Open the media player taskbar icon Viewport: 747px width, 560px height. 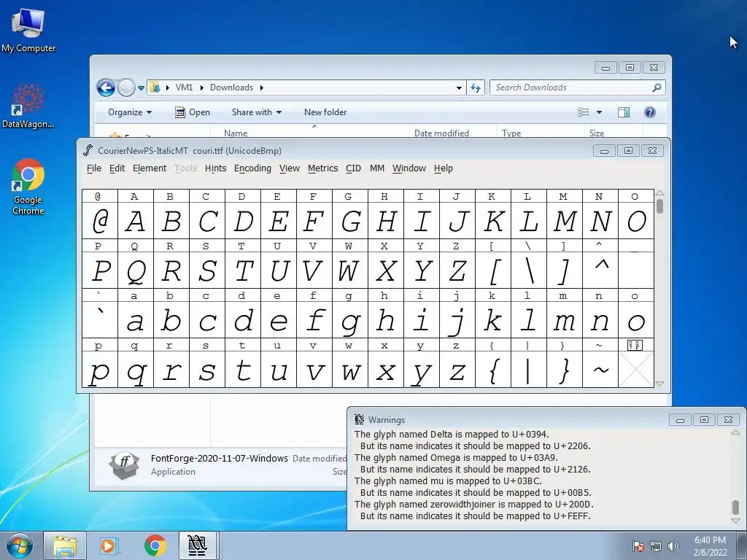pyautogui.click(x=109, y=545)
